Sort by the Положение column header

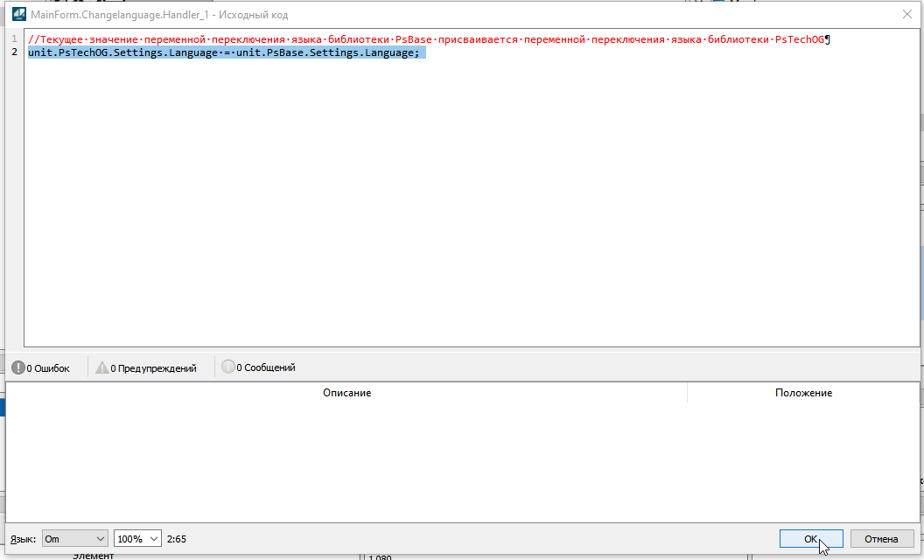tap(802, 393)
